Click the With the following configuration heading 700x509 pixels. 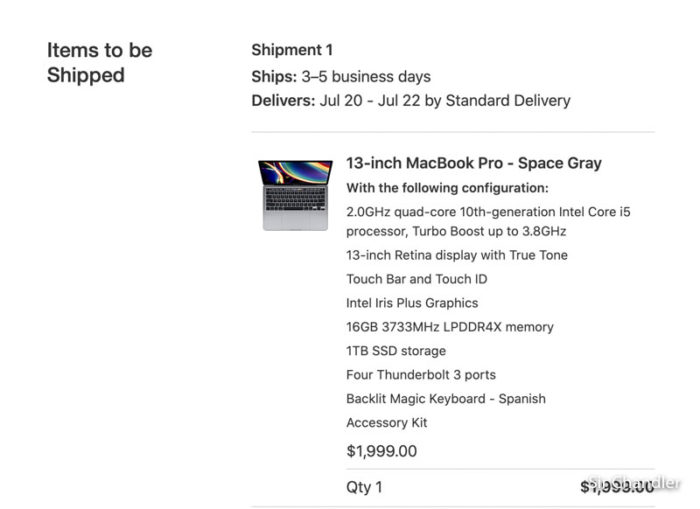(447, 188)
